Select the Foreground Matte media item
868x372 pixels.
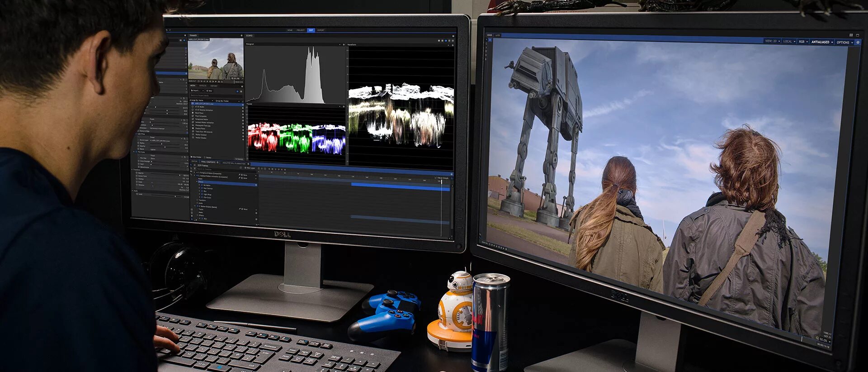201,119
